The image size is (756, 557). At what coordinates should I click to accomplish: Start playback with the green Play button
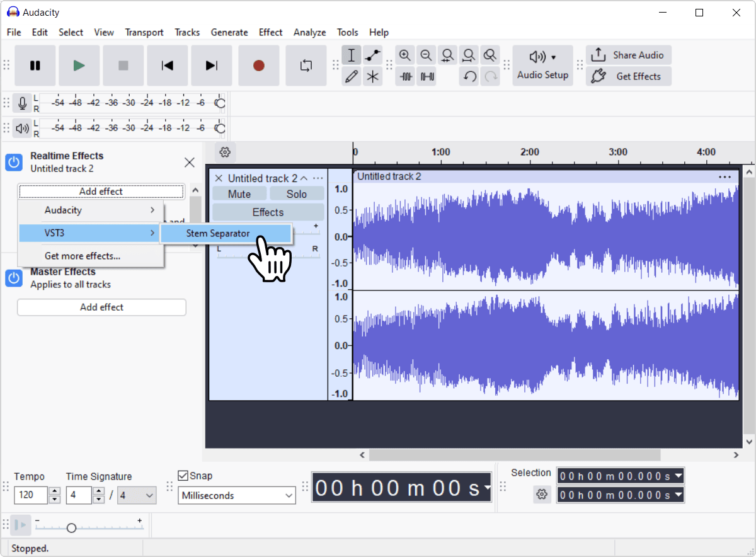pos(79,66)
